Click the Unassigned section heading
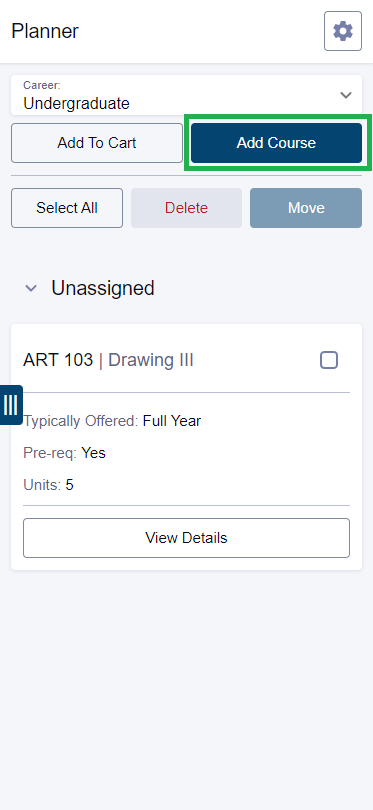 pyautogui.click(x=103, y=288)
